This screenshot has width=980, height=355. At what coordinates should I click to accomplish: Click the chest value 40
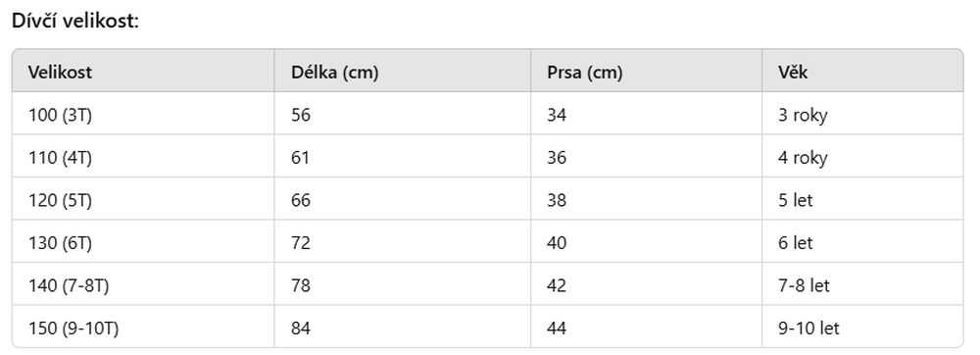click(x=557, y=243)
